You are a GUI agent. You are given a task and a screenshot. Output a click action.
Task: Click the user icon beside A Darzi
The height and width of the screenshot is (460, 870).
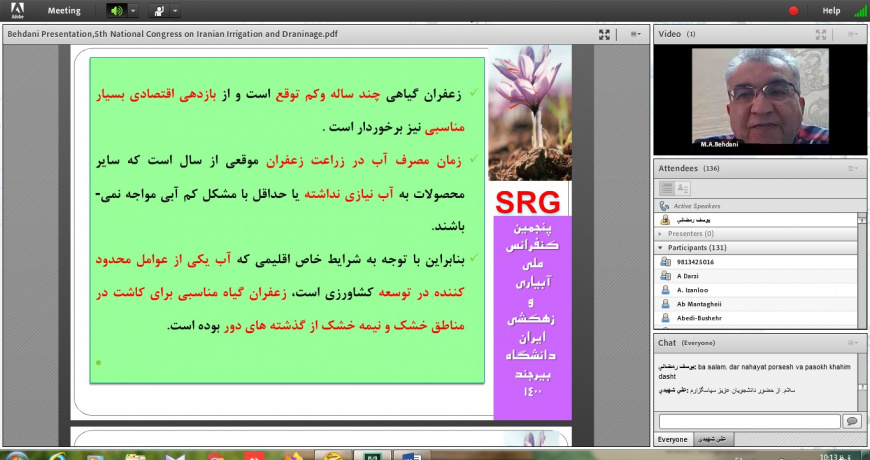665,276
